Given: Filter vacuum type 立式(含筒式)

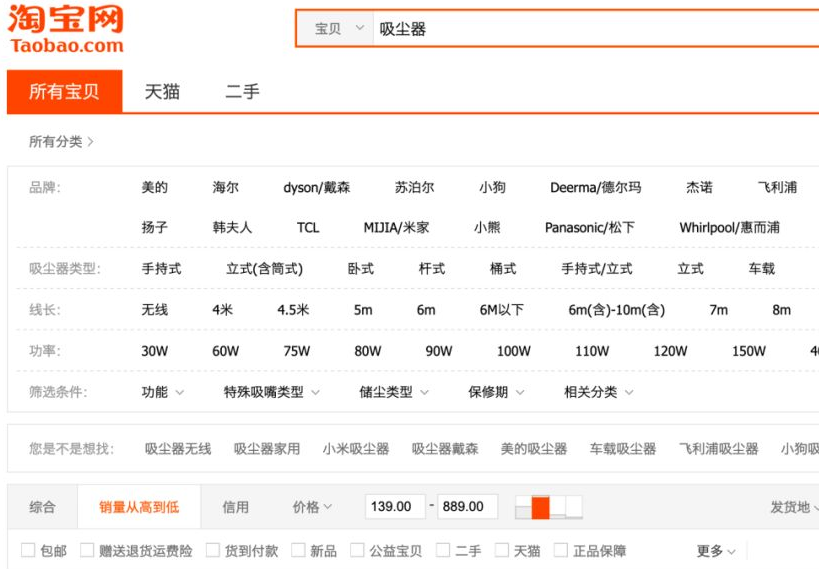Looking at the screenshot, I should (x=264, y=269).
